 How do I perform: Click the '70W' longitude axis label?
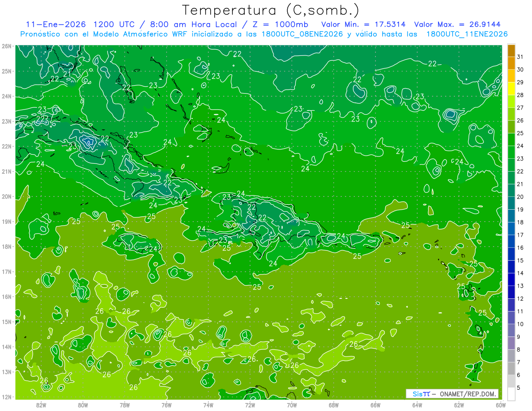pos(292,405)
